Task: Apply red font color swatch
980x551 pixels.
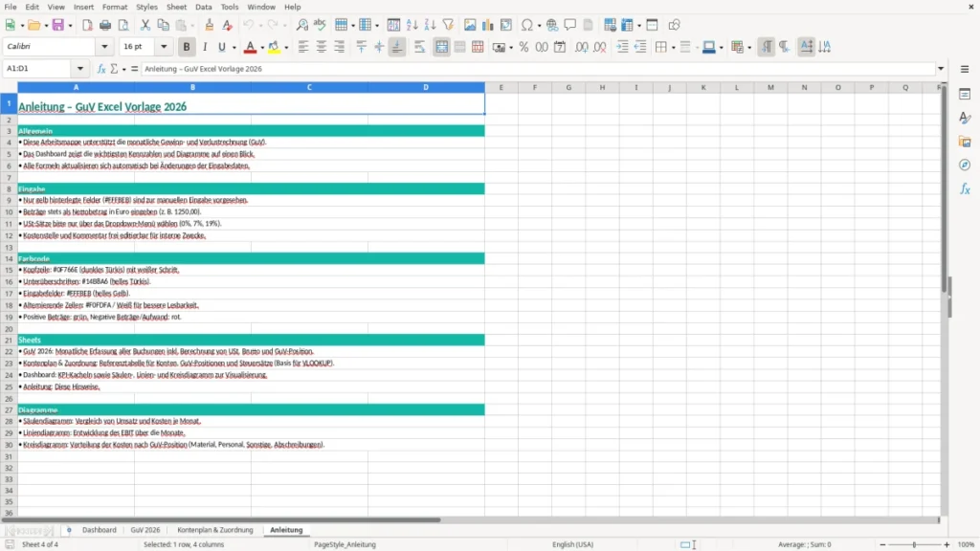Action: [x=250, y=47]
